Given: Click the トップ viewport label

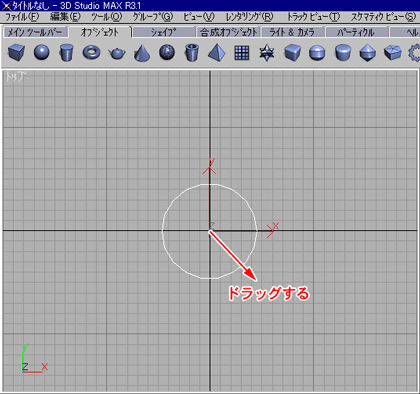Looking at the screenshot, I should [15, 77].
